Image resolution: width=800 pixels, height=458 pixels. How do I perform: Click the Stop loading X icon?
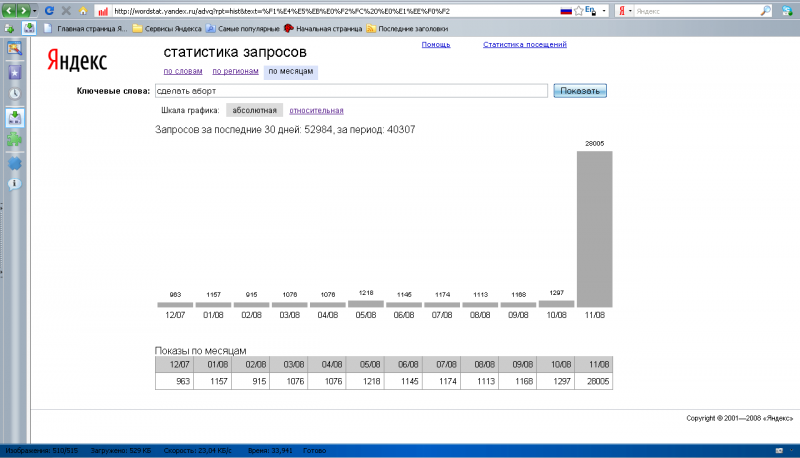pyautogui.click(x=66, y=10)
